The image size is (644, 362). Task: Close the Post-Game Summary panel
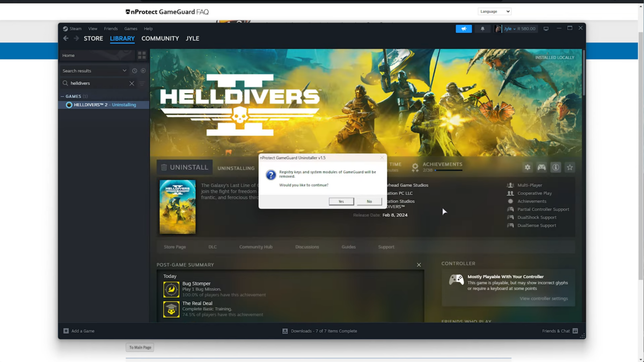pos(419,265)
